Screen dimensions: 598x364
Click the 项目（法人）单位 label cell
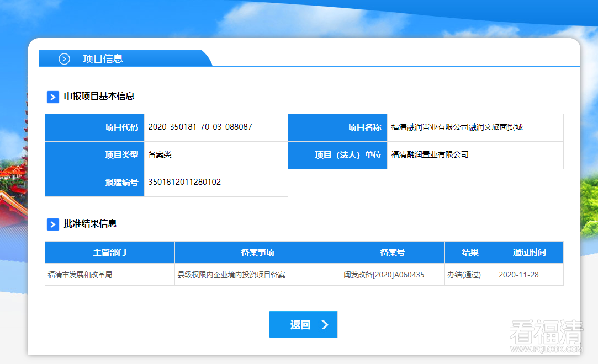[337, 155]
